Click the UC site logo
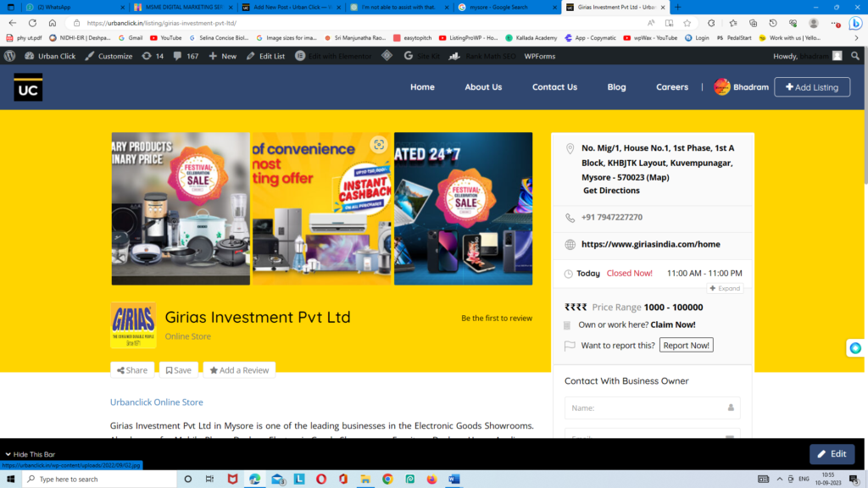 tap(28, 87)
